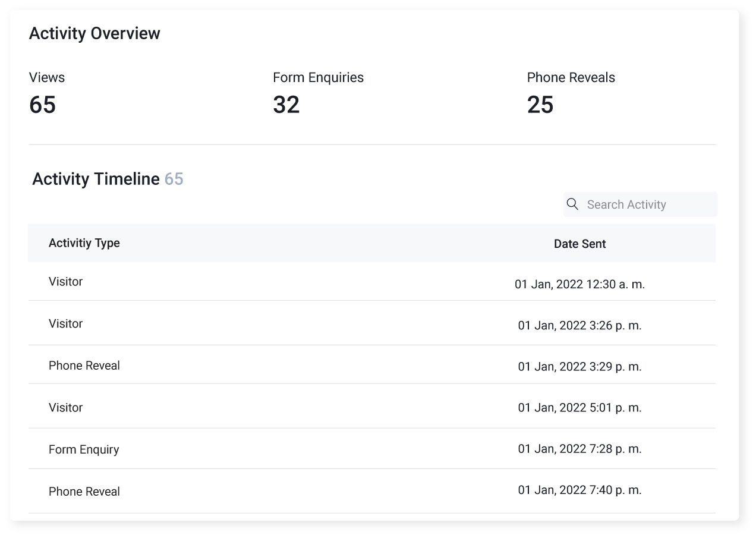The width and height of the screenshot is (756, 535).
Task: Click the 65 count beside Activity Timeline
Action: [175, 178]
